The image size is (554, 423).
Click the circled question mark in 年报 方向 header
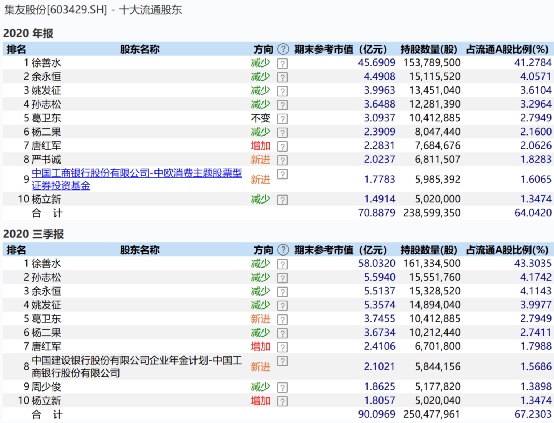pyautogui.click(x=283, y=49)
